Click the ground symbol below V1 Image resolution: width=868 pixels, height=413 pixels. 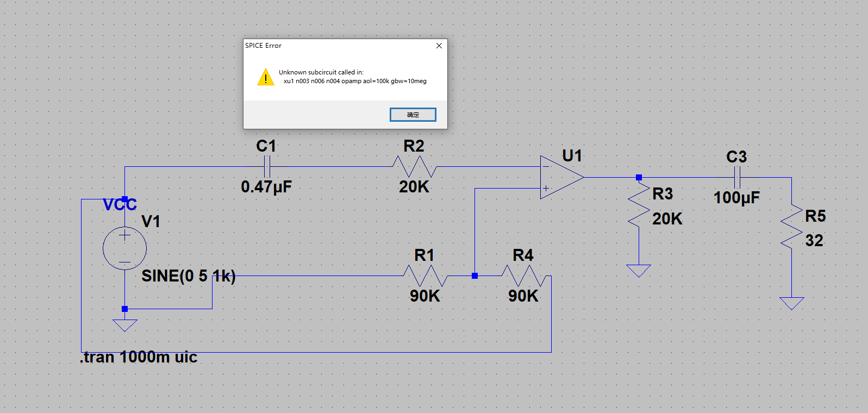(x=124, y=325)
